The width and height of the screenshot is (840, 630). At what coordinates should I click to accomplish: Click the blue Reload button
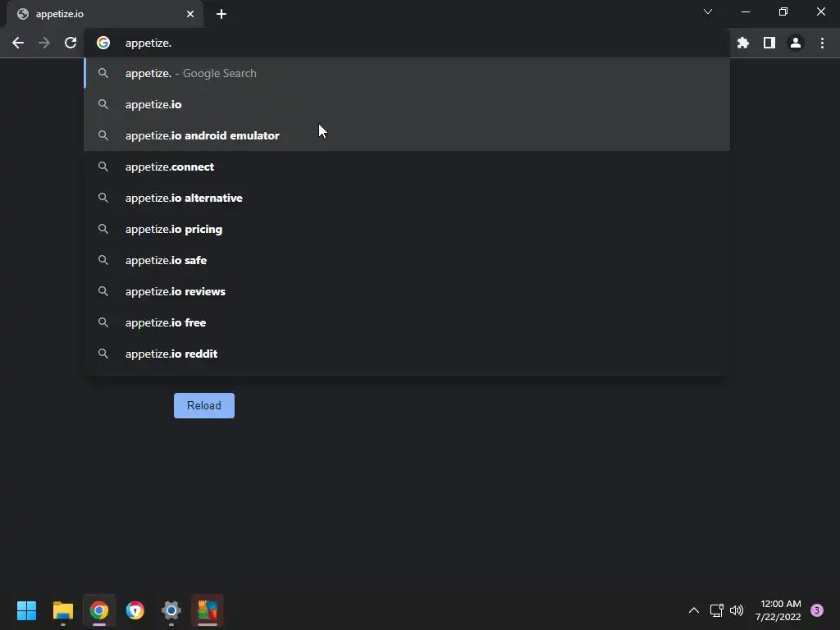tap(204, 405)
